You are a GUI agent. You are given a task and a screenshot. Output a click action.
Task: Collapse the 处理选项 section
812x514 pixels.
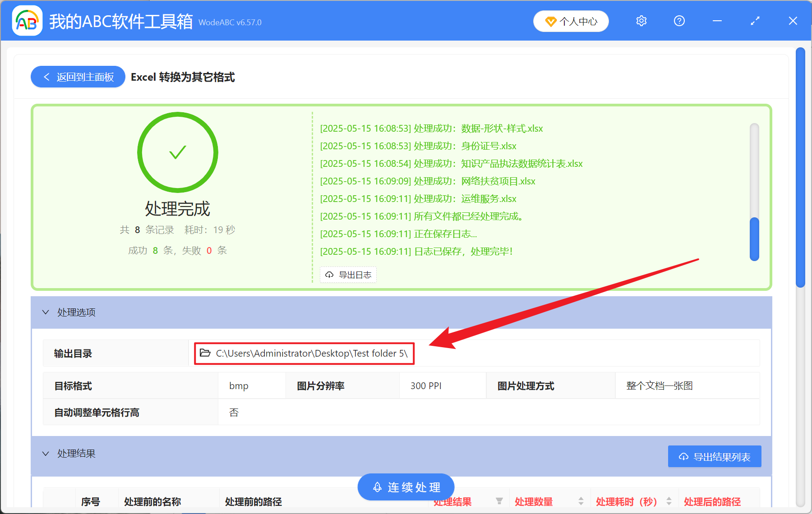[45, 312]
